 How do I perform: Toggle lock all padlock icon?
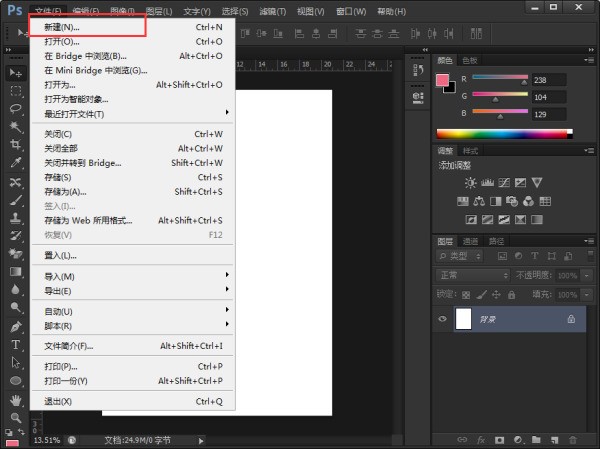click(x=512, y=295)
